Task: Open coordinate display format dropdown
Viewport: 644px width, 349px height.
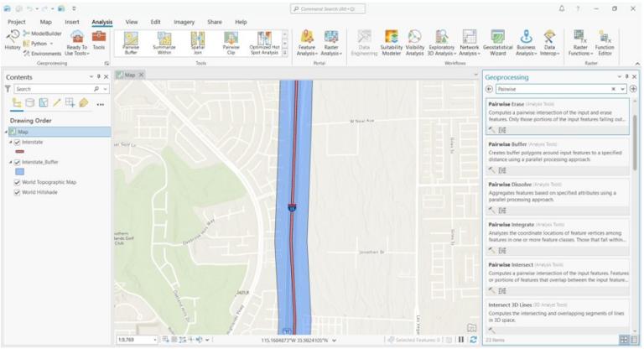Action: 334,341
